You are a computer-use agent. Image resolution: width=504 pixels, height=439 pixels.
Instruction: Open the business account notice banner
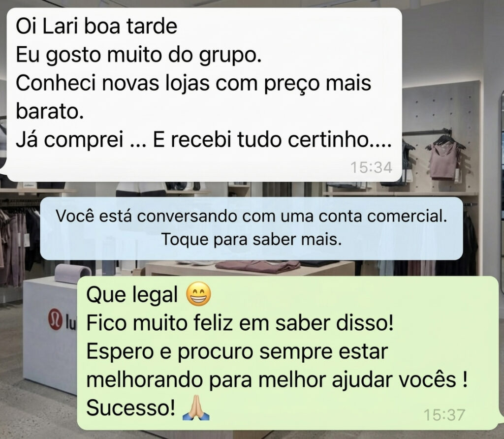pyautogui.click(x=252, y=228)
